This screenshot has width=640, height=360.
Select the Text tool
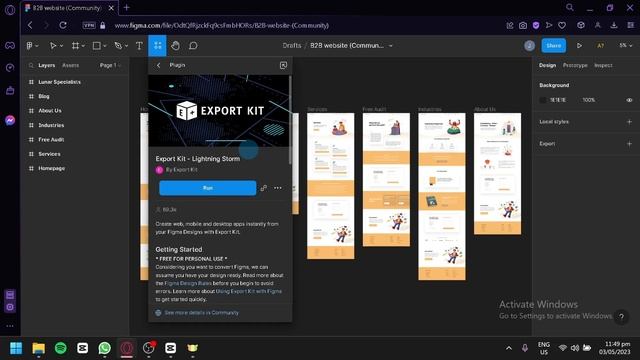(139, 46)
